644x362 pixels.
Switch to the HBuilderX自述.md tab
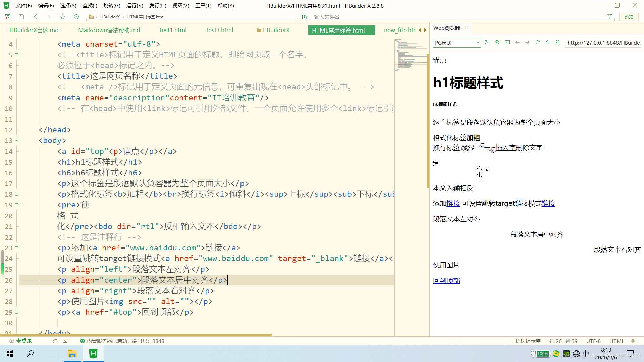pyautogui.click(x=34, y=30)
